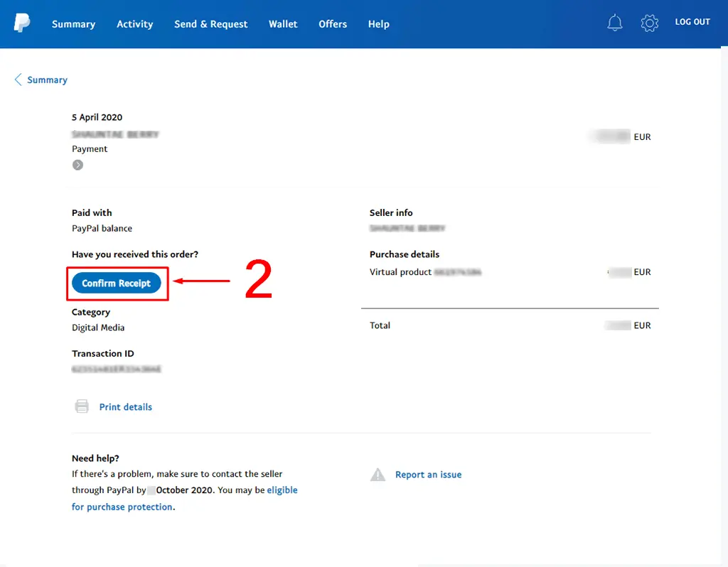Click the Confirm Receipt button
This screenshot has width=728, height=567.
click(x=116, y=283)
